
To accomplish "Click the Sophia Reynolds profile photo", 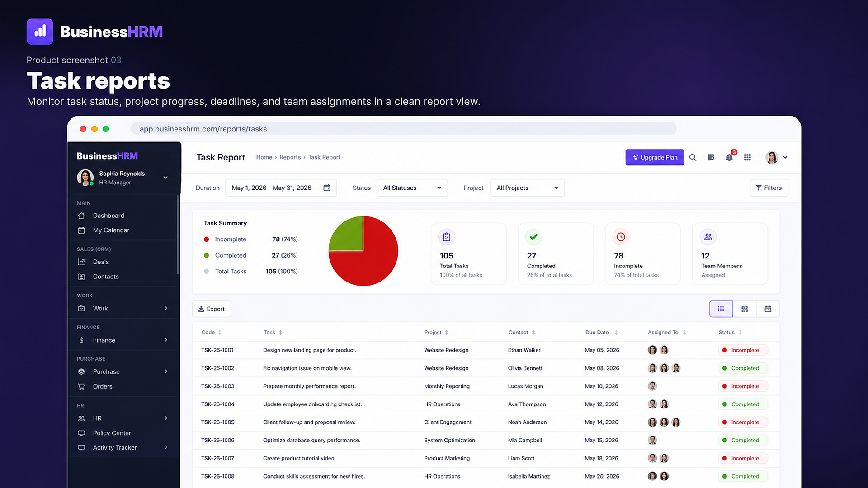I will click(85, 178).
